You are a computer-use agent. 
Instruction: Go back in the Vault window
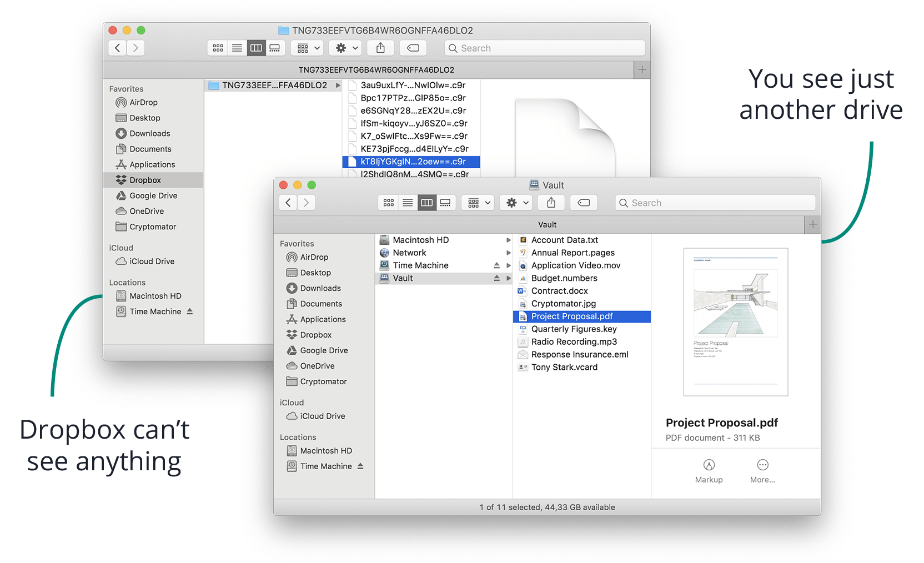tap(288, 203)
